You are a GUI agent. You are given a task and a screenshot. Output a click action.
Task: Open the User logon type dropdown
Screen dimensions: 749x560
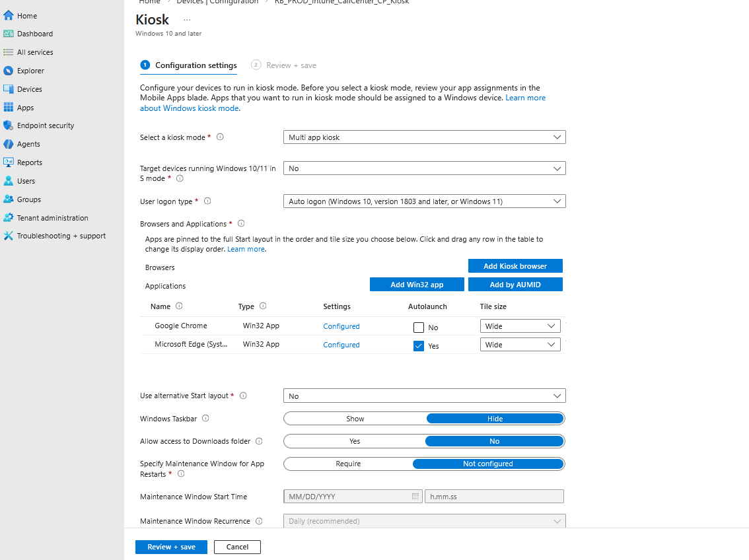click(x=424, y=201)
